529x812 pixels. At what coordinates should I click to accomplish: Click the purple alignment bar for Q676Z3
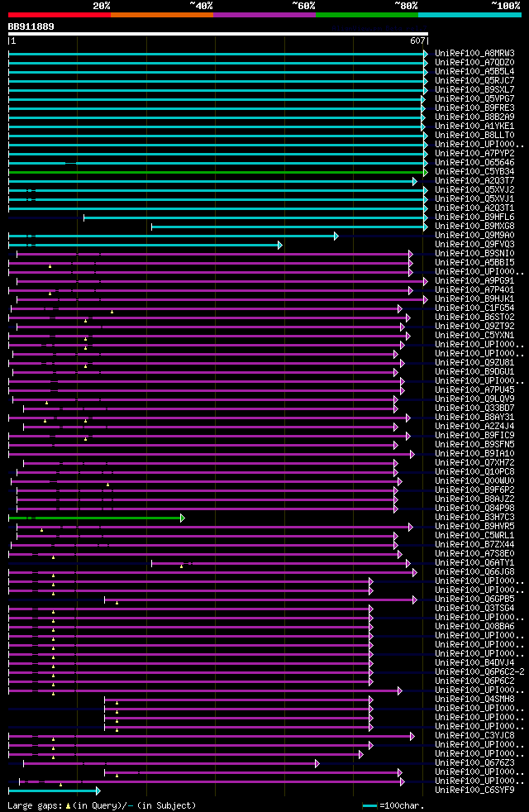pos(171,763)
